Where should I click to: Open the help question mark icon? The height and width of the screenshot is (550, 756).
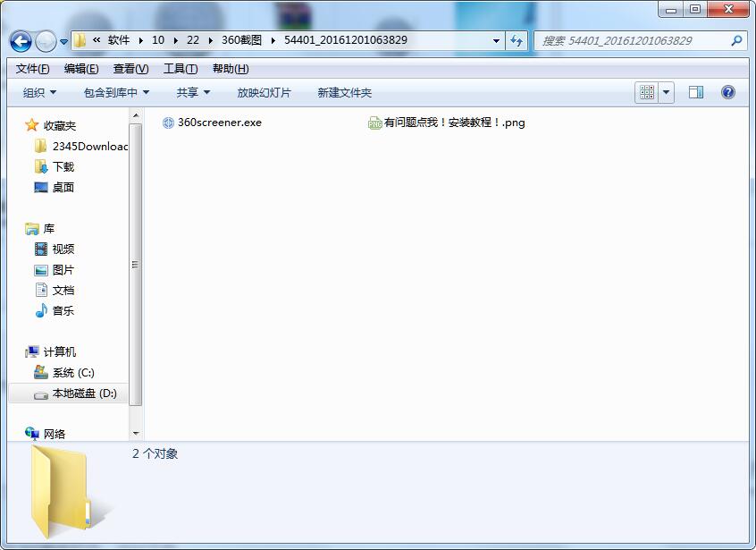[x=727, y=92]
